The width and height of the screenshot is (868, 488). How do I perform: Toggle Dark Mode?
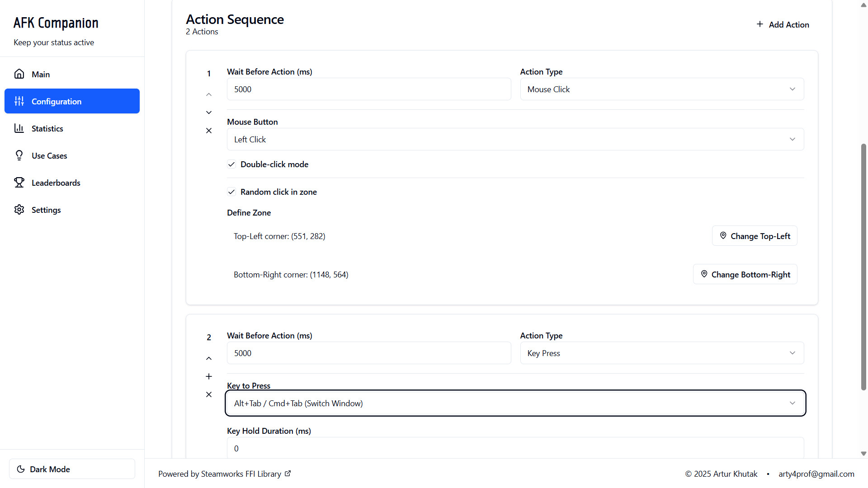click(71, 469)
